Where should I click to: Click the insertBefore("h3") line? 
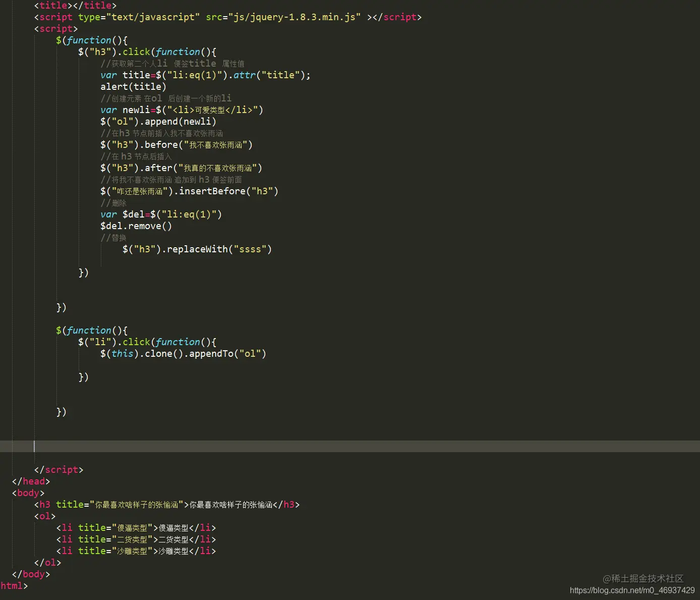(189, 191)
